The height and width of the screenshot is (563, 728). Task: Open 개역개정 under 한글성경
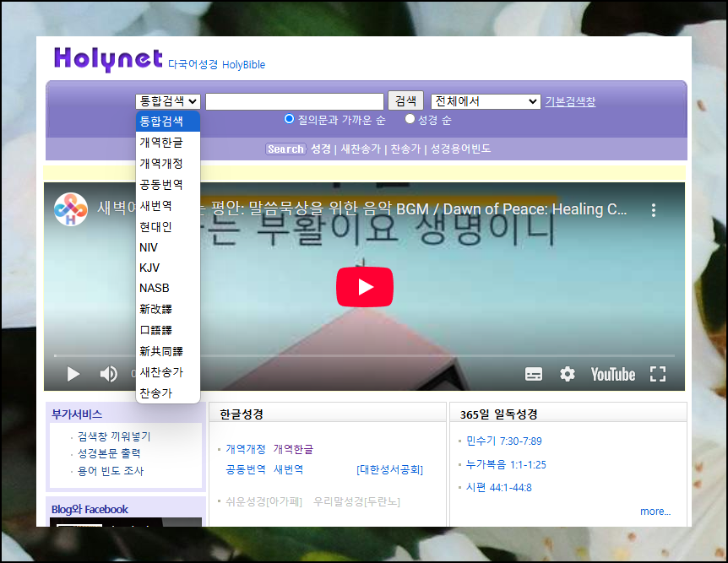246,449
